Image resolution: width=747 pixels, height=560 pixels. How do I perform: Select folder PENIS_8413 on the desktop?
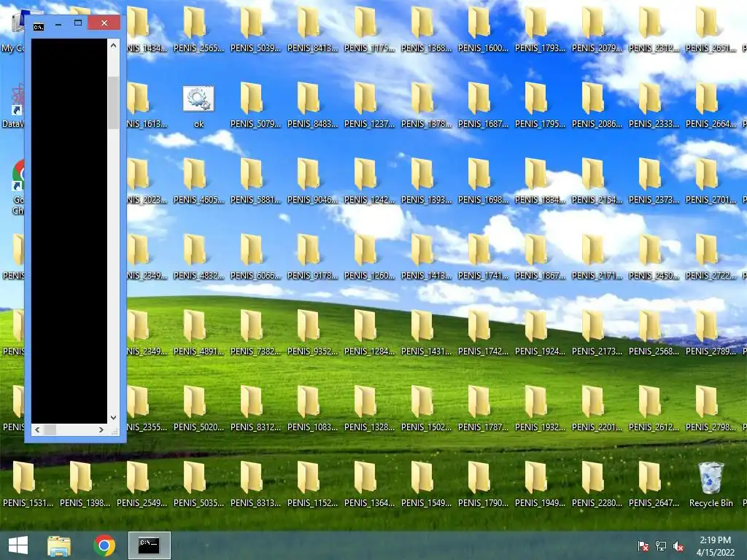click(312, 29)
